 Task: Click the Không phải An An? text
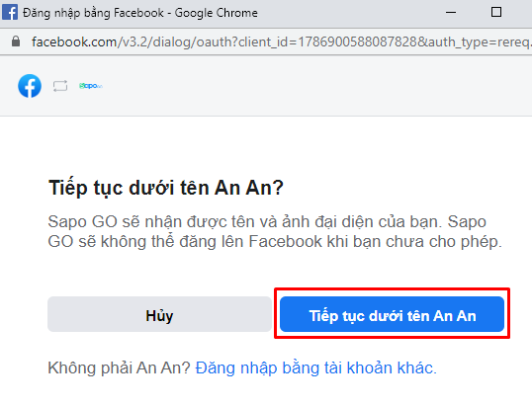coord(119,367)
